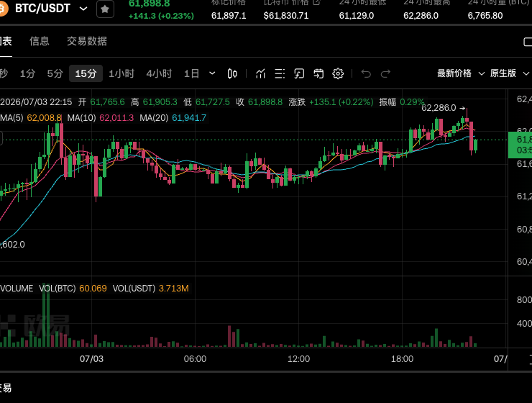The image size is (532, 403).
Task: Switch to the 信息 tab
Action: (40, 42)
